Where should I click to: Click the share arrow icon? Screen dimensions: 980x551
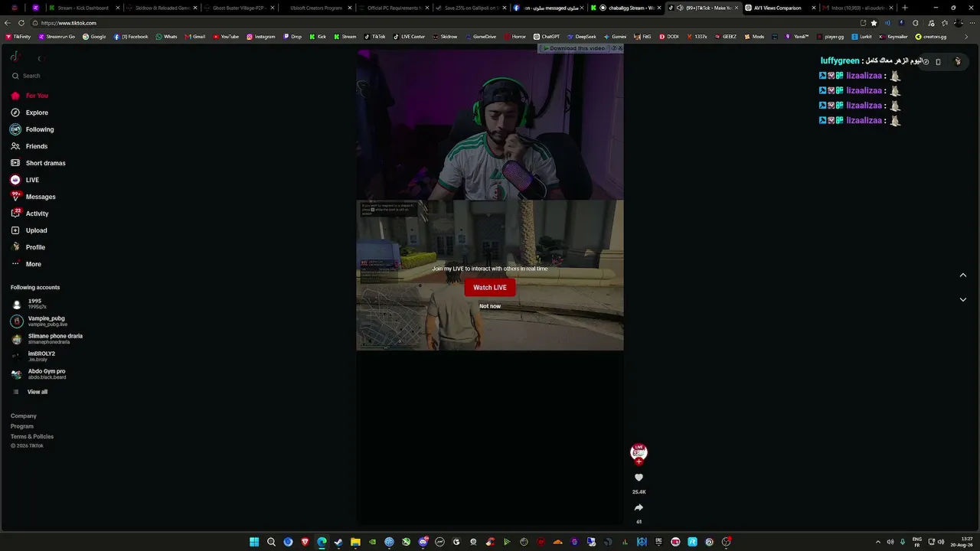[639, 507]
